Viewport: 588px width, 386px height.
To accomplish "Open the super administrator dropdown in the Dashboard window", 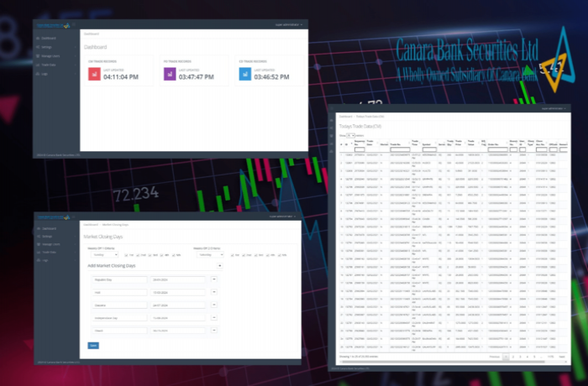I will tap(289, 24).
